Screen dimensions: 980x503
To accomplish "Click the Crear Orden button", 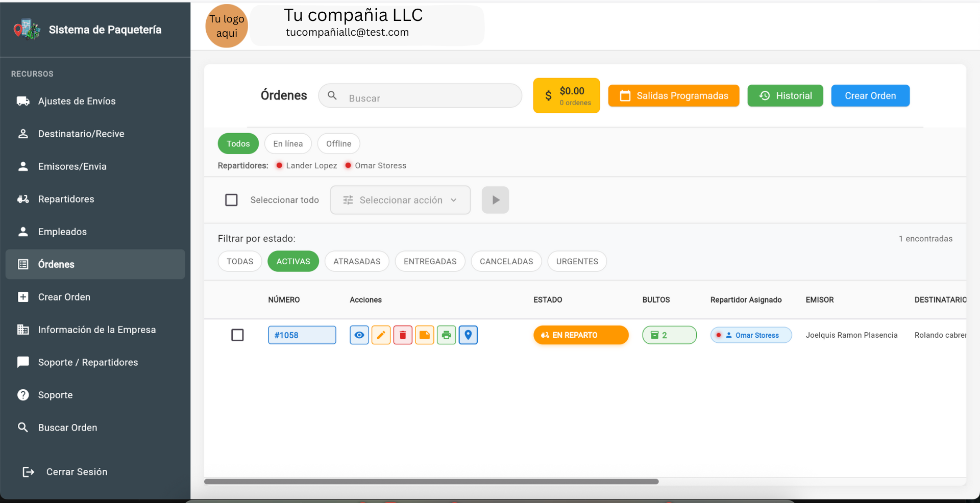I will [870, 95].
